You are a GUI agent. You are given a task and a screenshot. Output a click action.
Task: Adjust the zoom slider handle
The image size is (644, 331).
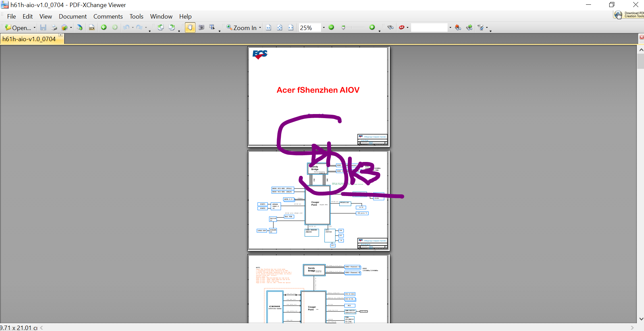pos(343,28)
